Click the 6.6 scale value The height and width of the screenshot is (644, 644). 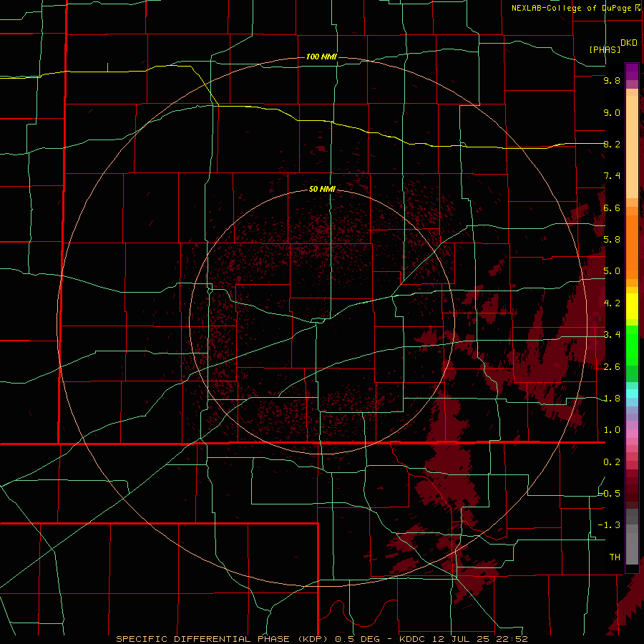click(612, 208)
